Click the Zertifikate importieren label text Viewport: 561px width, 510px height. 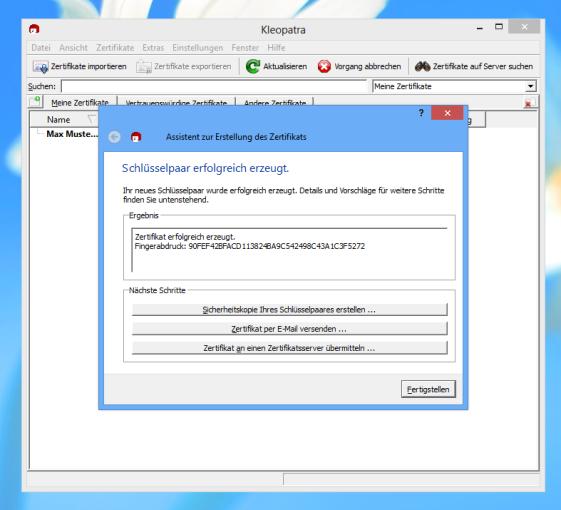89,67
